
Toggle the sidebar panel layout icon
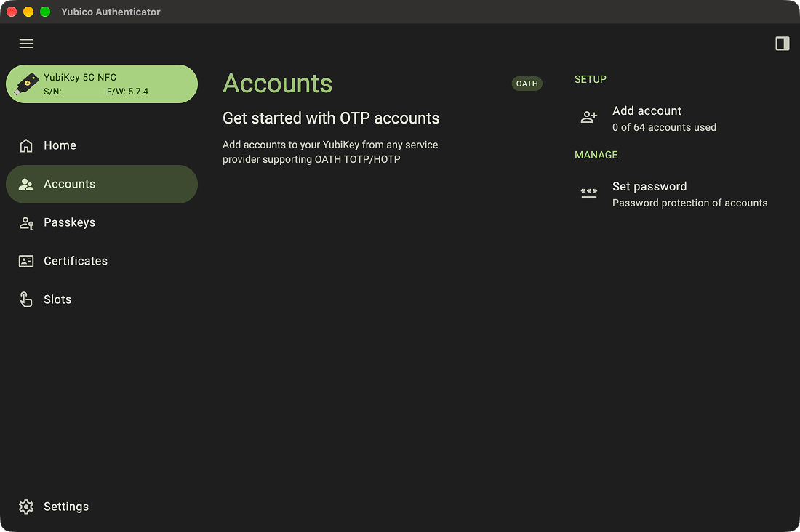coord(782,44)
